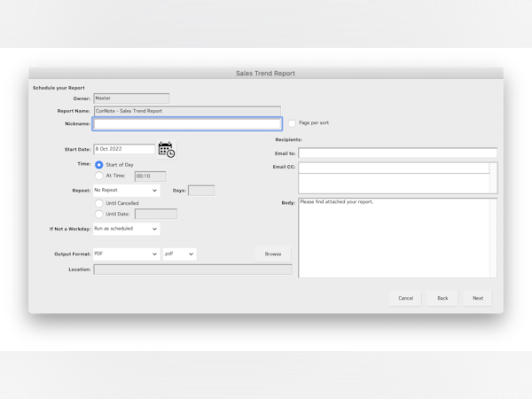Click the Owner field showing Master
532x399 pixels.
point(131,98)
